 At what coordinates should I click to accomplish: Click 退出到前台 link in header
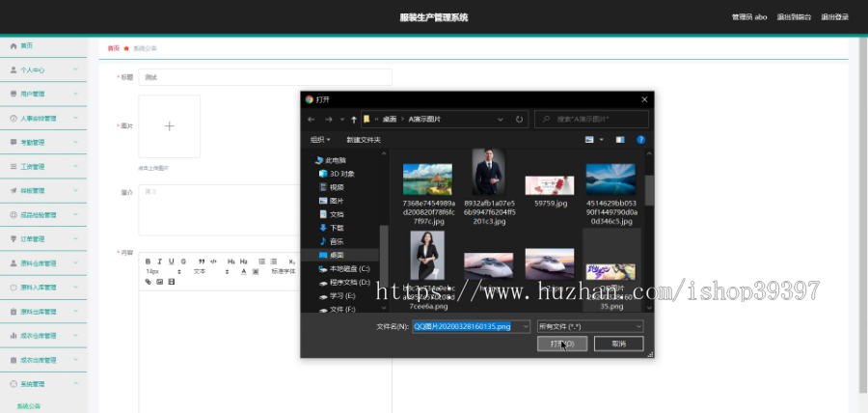pos(794,17)
